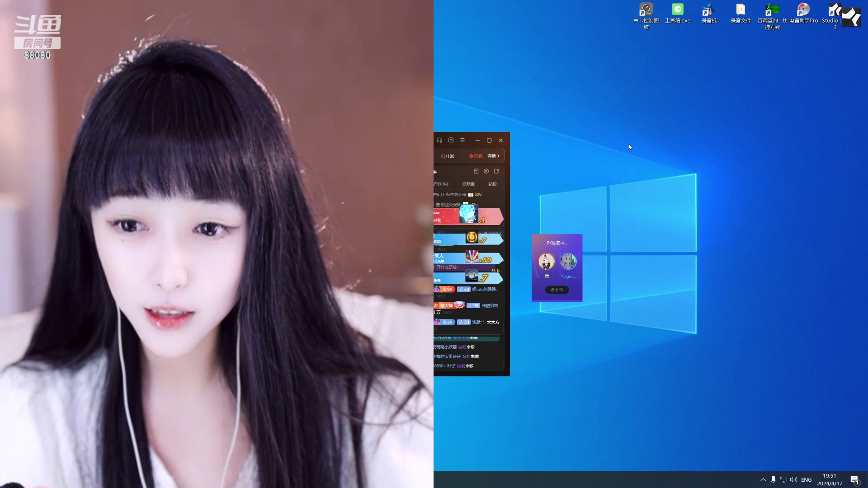Screen dimensions: 868x488
Task: Open the ENG input language switcher
Action: (806, 480)
